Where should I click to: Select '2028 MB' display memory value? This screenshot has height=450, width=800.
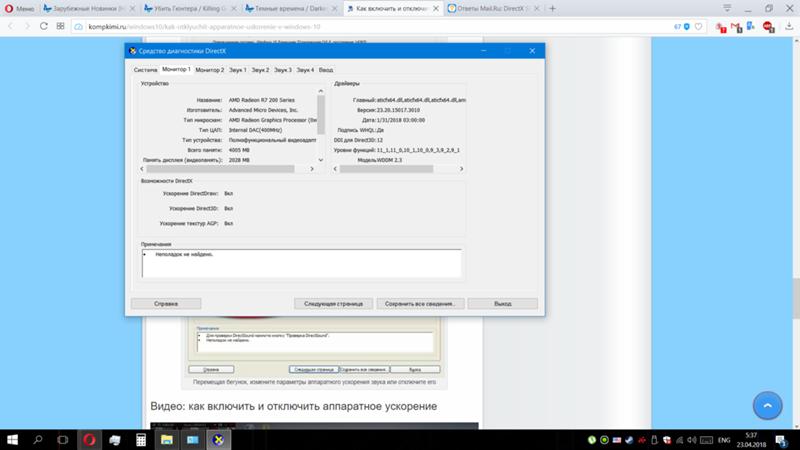click(x=239, y=160)
